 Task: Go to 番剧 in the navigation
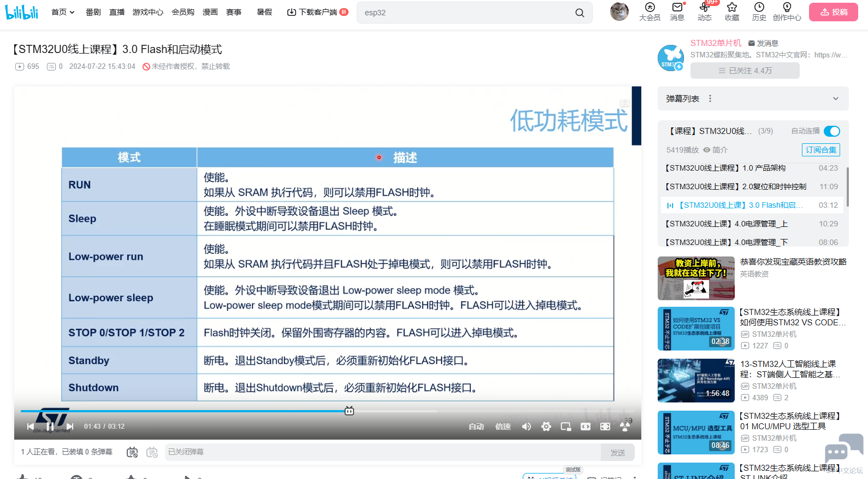[x=93, y=12]
